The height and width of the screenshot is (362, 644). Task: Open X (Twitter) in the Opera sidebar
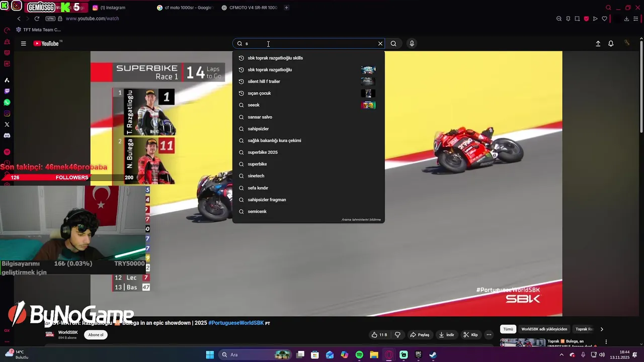click(7, 124)
